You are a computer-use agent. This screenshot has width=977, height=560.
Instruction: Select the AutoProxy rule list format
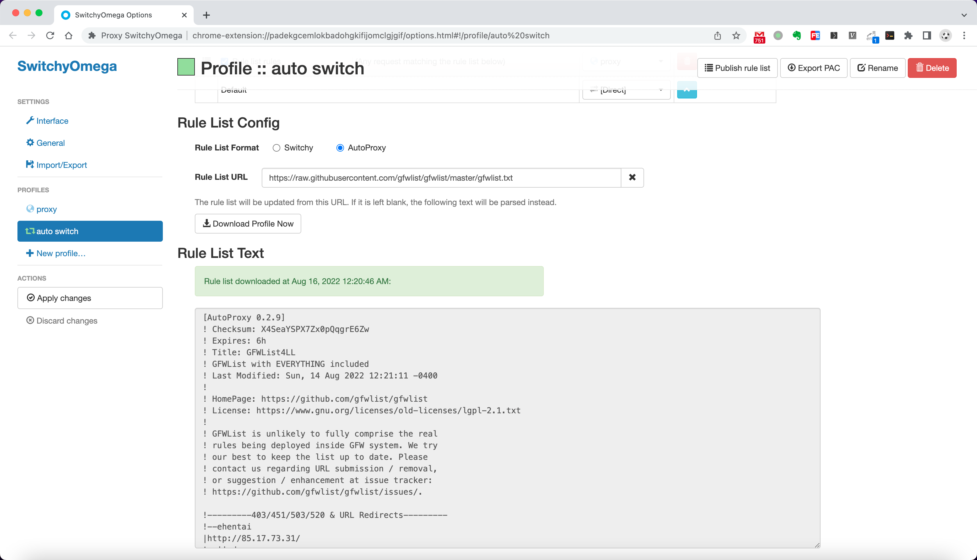tap(340, 148)
